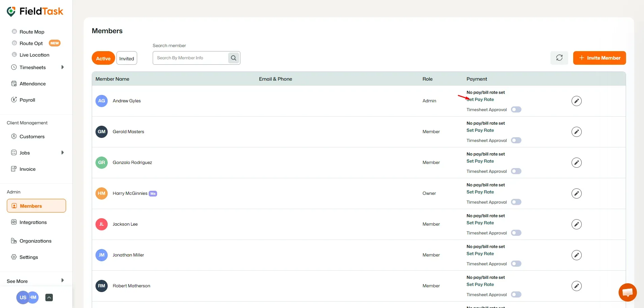Edit Gerold Masters with pencil icon
The width and height of the screenshot is (644, 308).
click(576, 132)
